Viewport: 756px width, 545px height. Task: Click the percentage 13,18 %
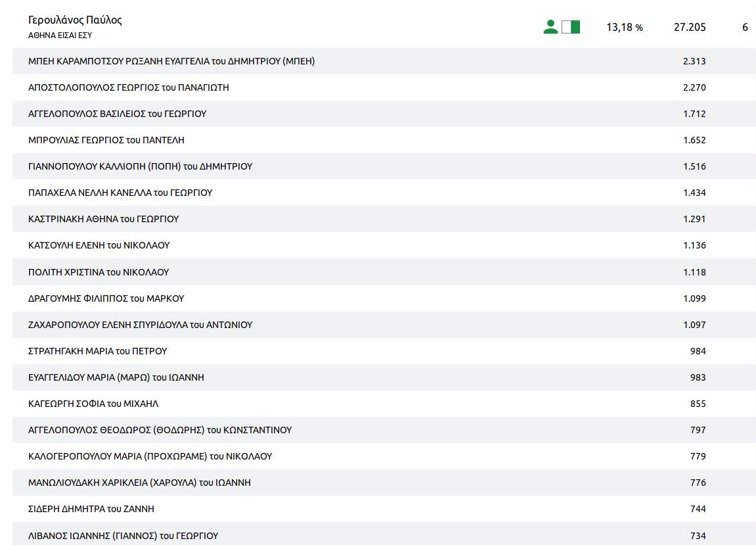pyautogui.click(x=625, y=28)
